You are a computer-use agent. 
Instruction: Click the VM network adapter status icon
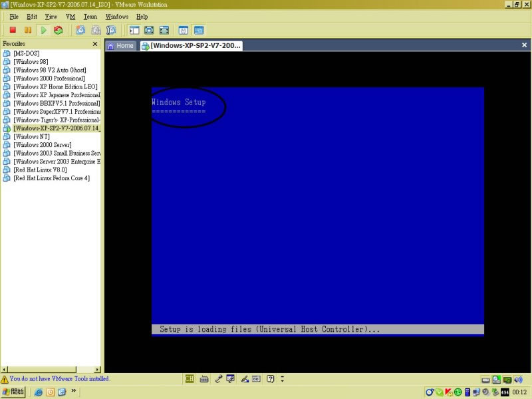(507, 380)
